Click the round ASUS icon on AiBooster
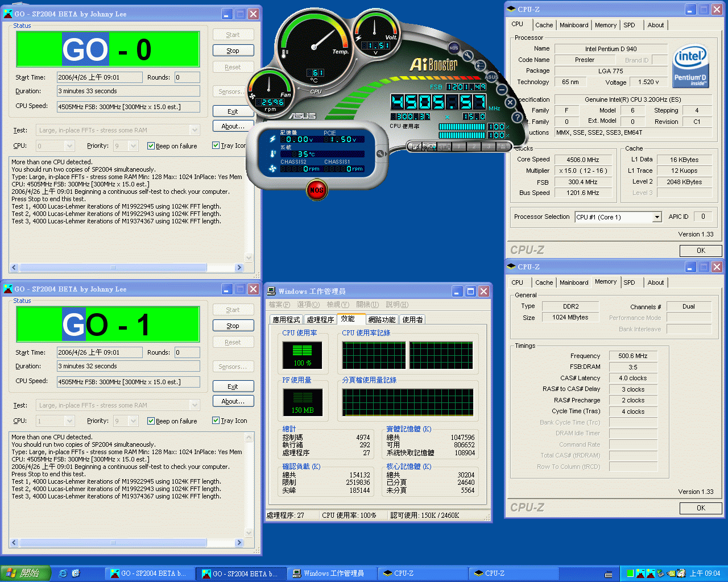728x582 pixels. point(491,77)
